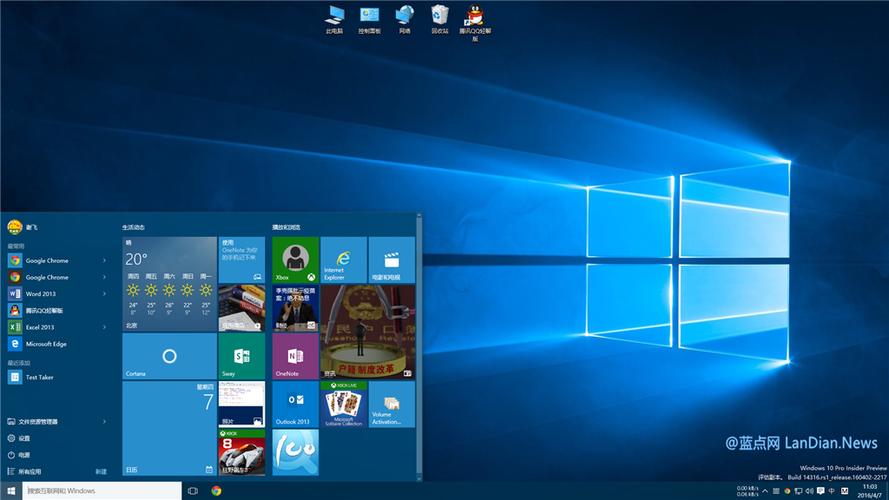
Task: Click the taskbar search box
Action: point(102,491)
